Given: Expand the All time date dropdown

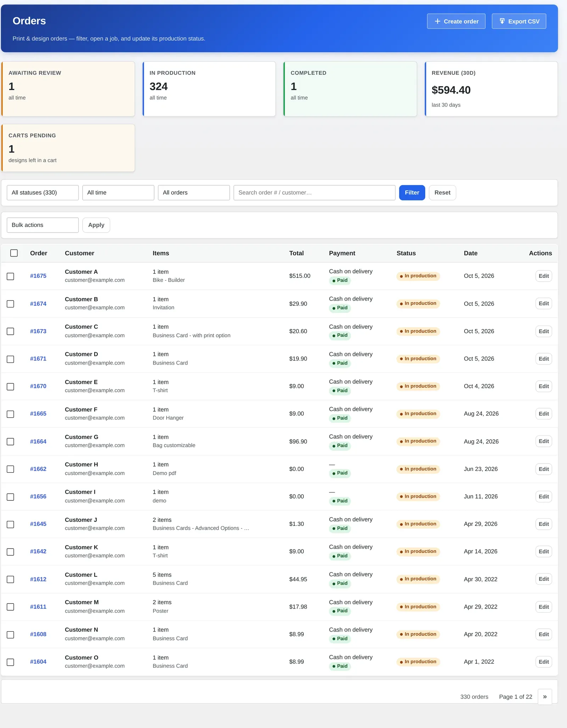Looking at the screenshot, I should pyautogui.click(x=118, y=193).
